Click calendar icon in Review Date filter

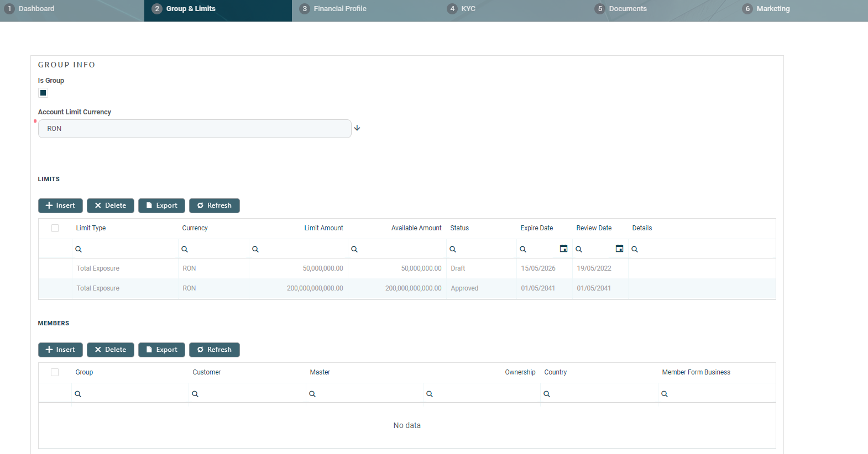[619, 249]
